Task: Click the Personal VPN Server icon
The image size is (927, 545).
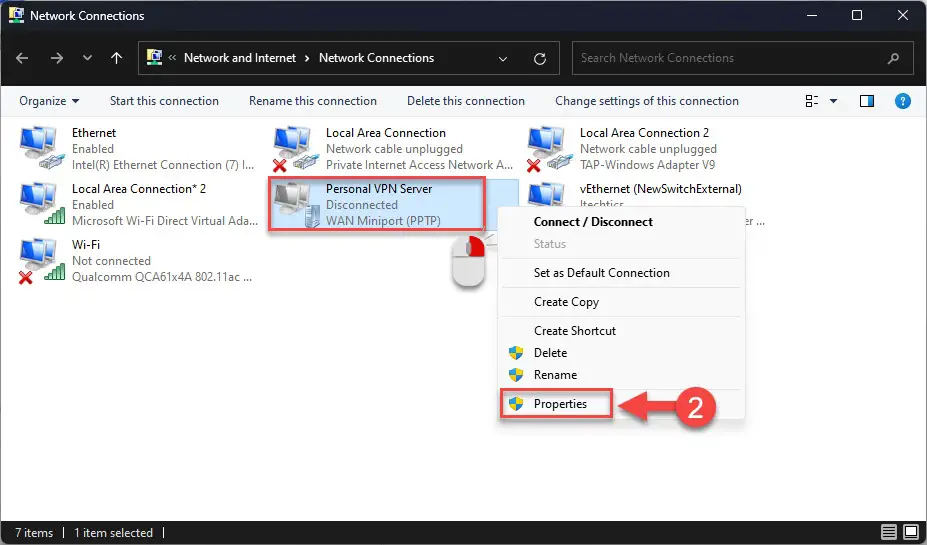Action: 294,204
